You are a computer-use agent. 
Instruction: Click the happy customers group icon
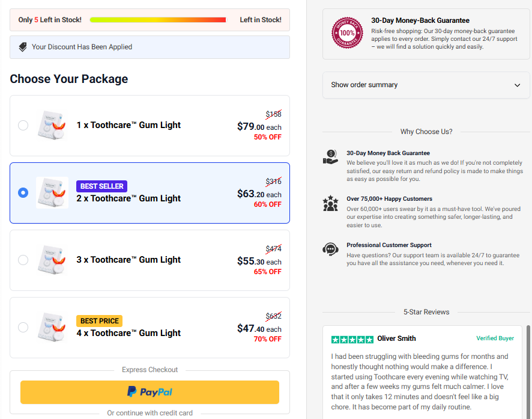click(x=330, y=203)
